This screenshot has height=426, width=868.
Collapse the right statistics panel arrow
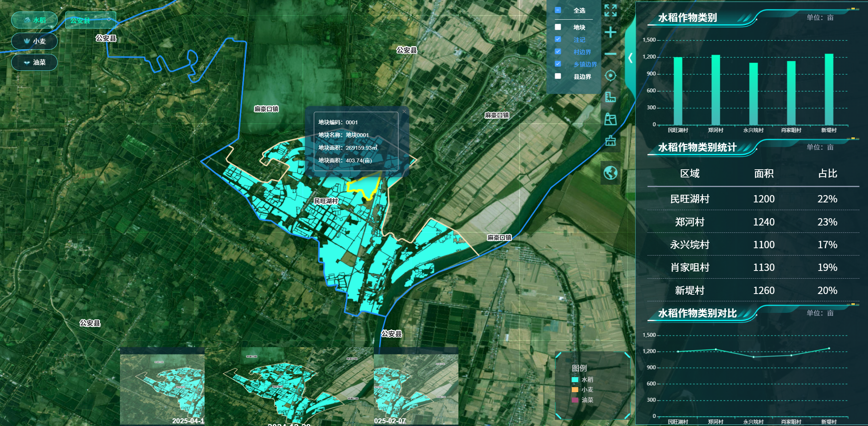point(630,58)
